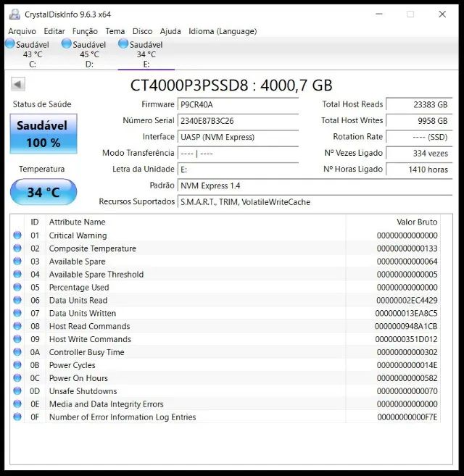The image size is (464, 476).
Task: Open the Editar menu
Action: [x=54, y=31]
